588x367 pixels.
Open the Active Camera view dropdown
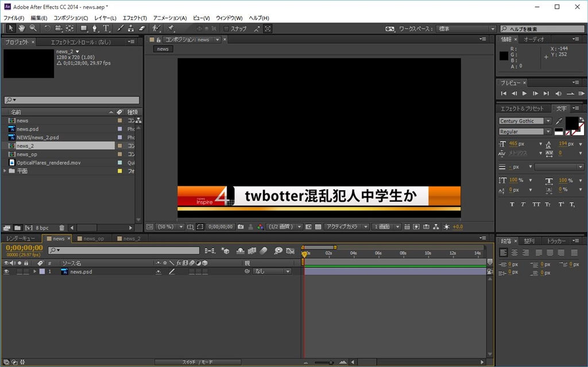pyautogui.click(x=346, y=227)
